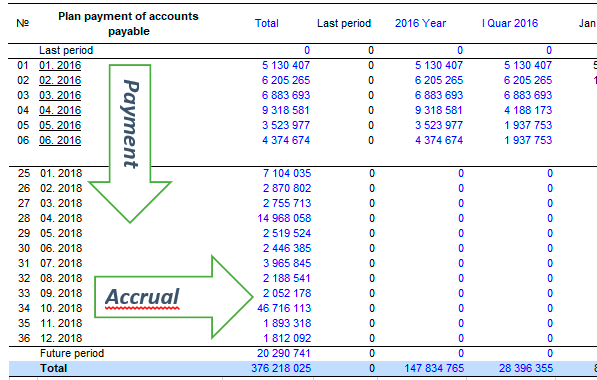The image size is (597, 380).
Task: Click I Quar 2016 total 28 396 355
Action: click(x=526, y=369)
